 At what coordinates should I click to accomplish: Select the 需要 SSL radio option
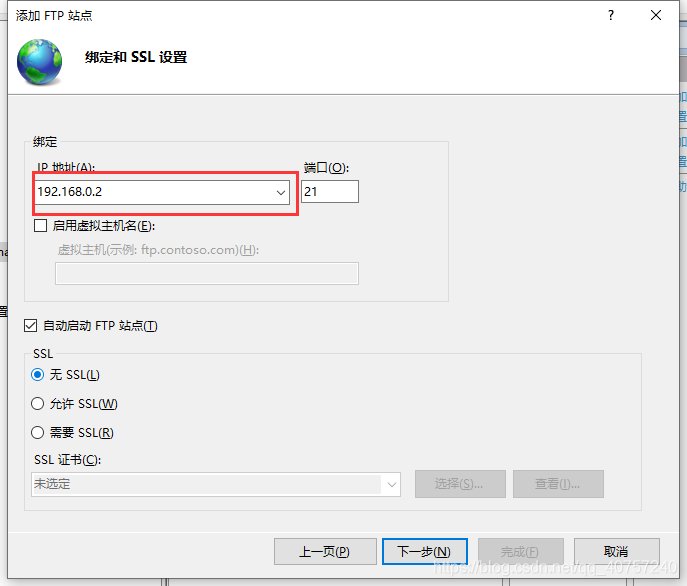click(38, 433)
